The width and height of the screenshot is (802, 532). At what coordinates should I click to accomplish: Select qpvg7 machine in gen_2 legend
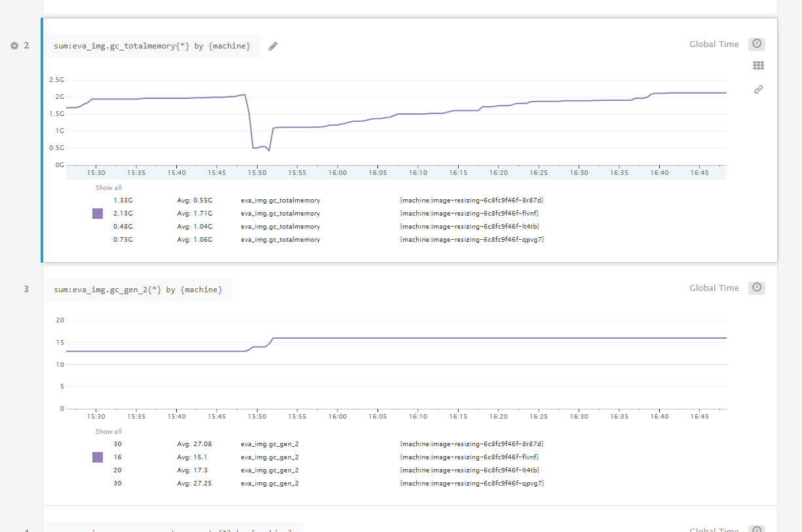(x=472, y=484)
